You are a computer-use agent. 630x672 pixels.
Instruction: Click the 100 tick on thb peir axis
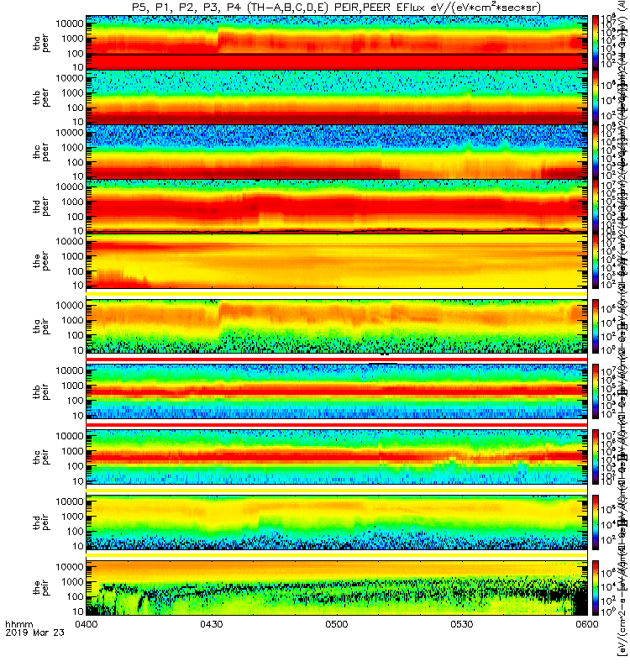coord(76,401)
